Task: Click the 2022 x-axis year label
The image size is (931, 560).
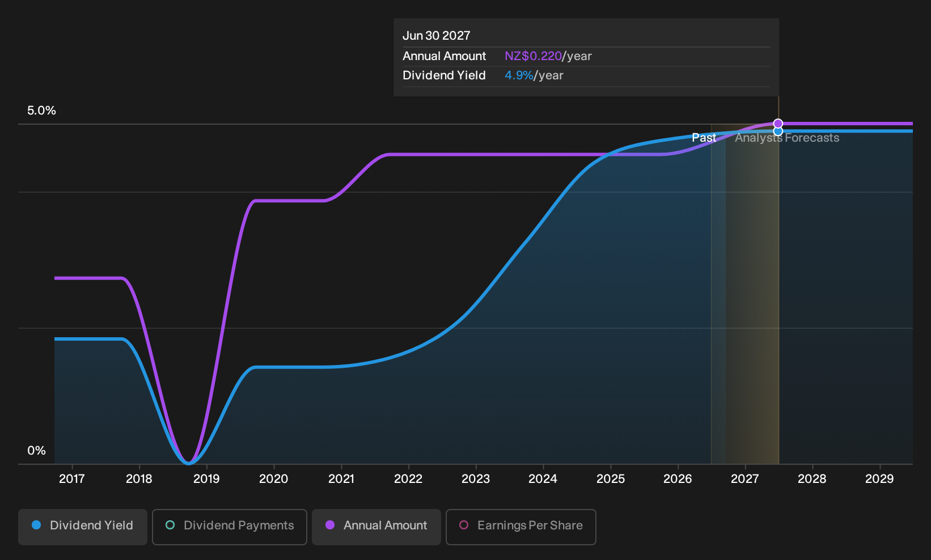Action: pos(408,479)
